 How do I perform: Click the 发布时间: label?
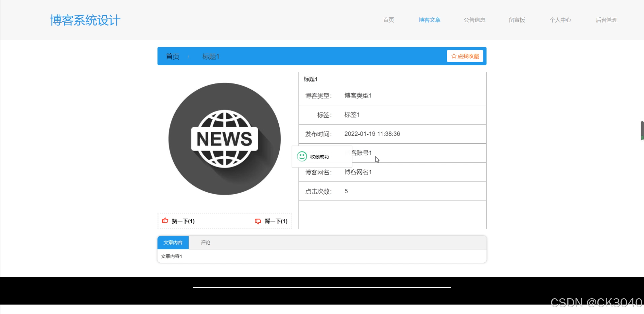coord(318,134)
